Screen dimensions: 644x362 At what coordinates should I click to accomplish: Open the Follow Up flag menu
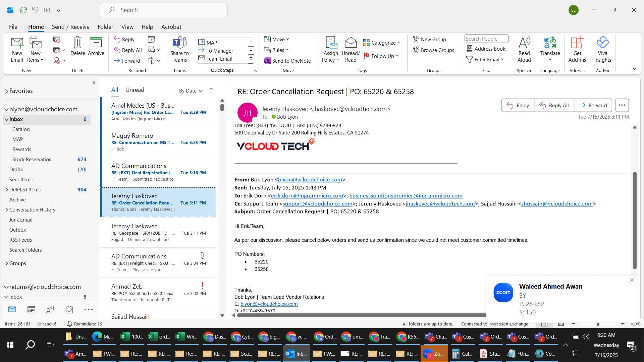pyautogui.click(x=381, y=56)
